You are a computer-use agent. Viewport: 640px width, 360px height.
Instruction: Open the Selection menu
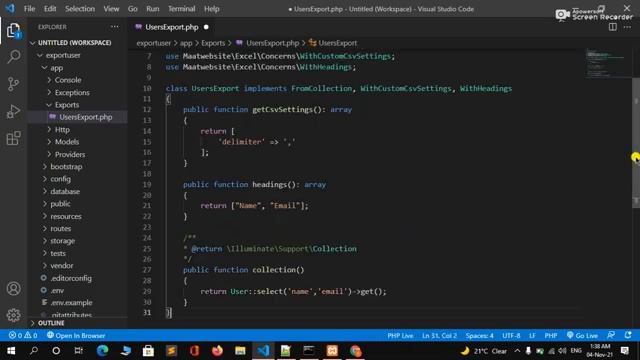[80, 9]
